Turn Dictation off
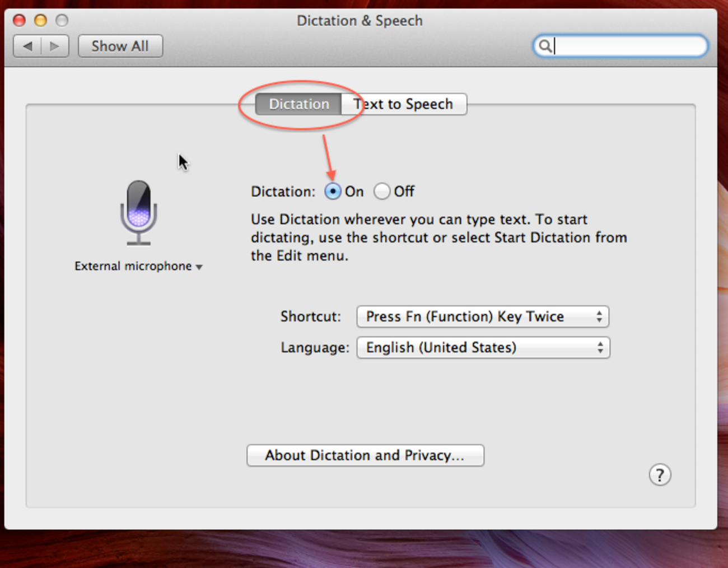This screenshot has height=568, width=728. click(382, 192)
